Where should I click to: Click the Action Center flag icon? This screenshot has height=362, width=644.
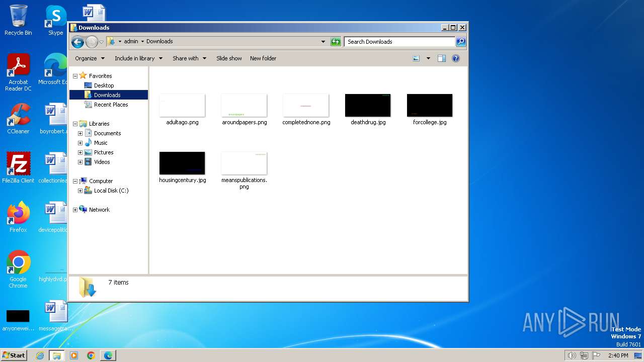click(x=596, y=355)
